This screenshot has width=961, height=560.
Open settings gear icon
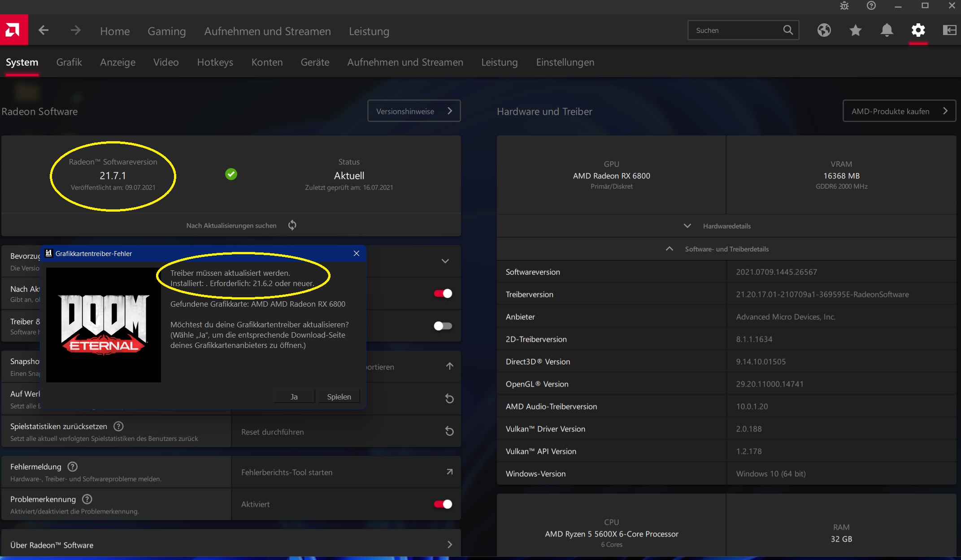tap(918, 30)
